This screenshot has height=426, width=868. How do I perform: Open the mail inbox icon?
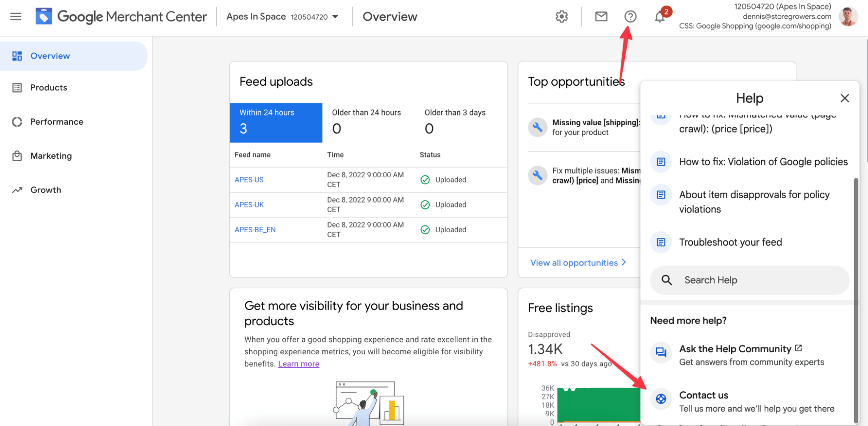(601, 17)
